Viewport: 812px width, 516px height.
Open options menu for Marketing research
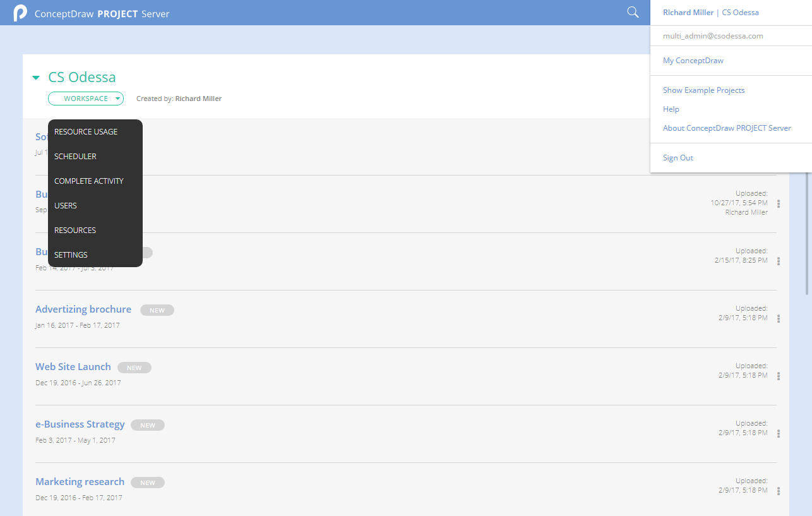tap(779, 491)
